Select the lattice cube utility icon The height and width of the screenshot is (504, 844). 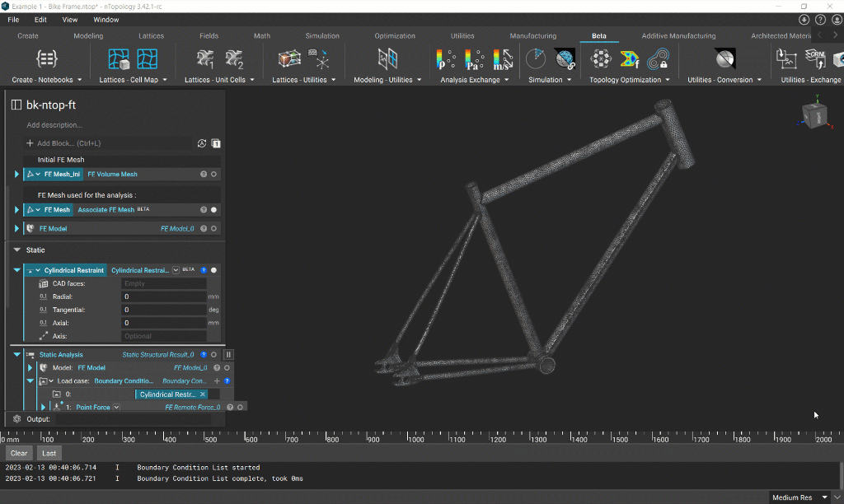click(x=289, y=58)
